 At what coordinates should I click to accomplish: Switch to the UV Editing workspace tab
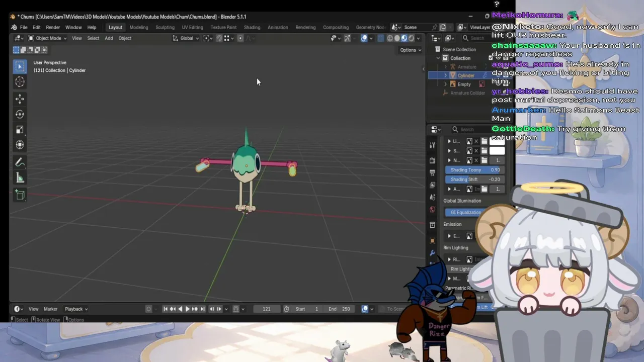point(193,27)
